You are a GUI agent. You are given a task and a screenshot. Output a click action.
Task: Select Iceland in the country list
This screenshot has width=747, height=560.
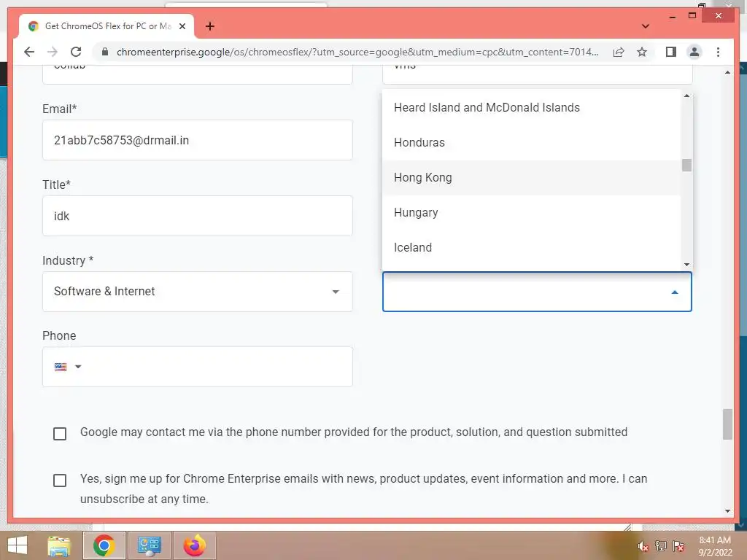point(531,248)
